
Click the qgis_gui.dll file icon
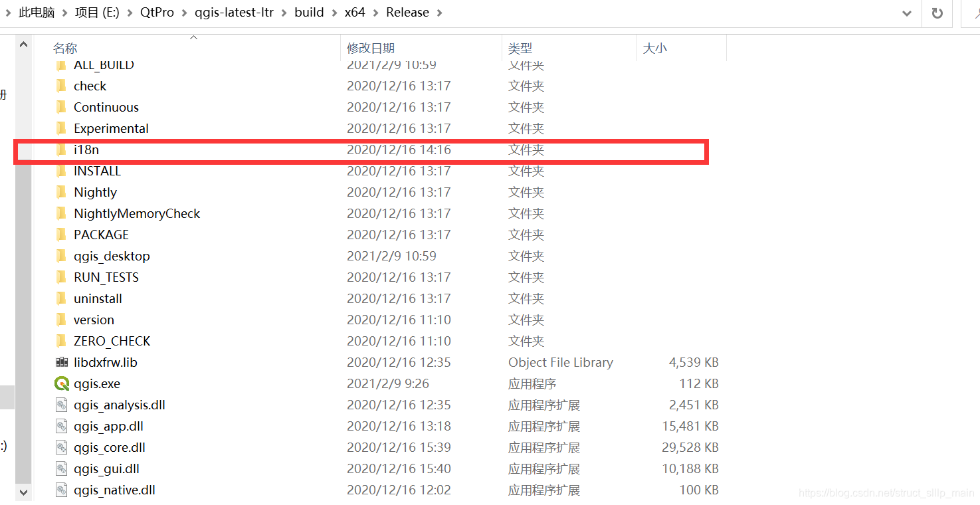(62, 468)
